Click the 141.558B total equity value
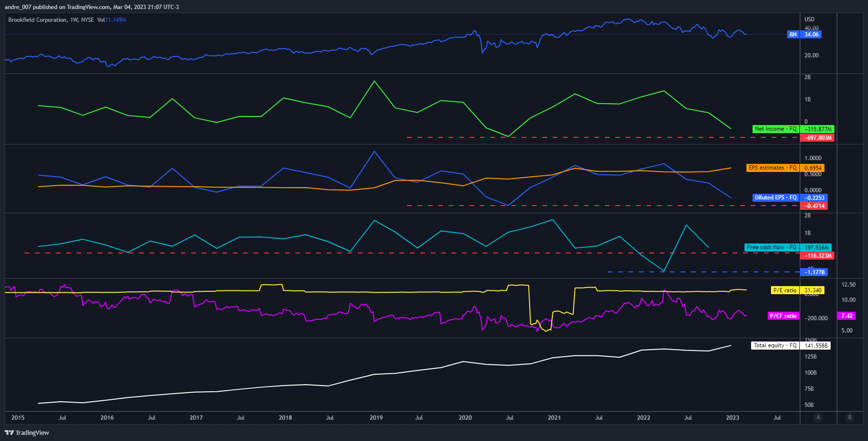The image size is (868, 441). [815, 345]
